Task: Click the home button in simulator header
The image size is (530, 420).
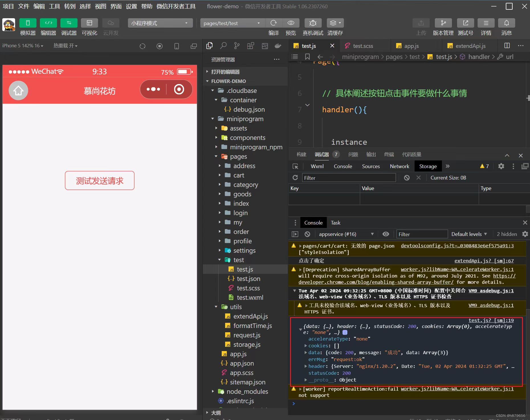Action: pos(19,91)
